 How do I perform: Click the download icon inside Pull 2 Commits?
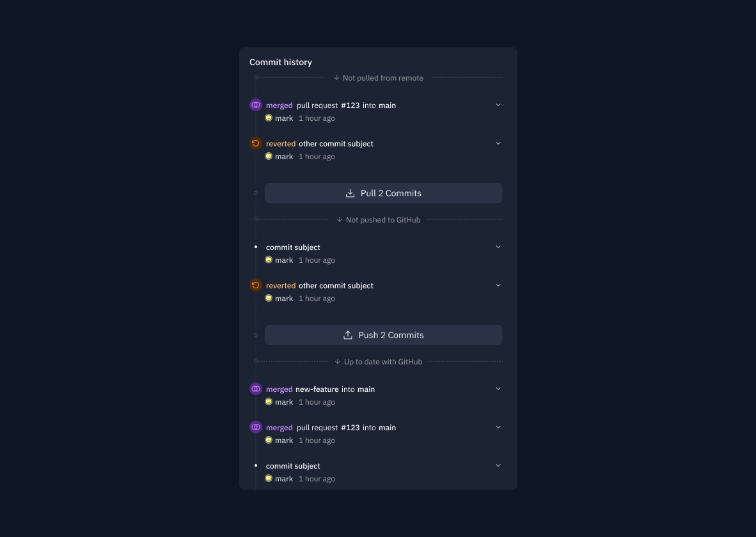click(x=350, y=192)
